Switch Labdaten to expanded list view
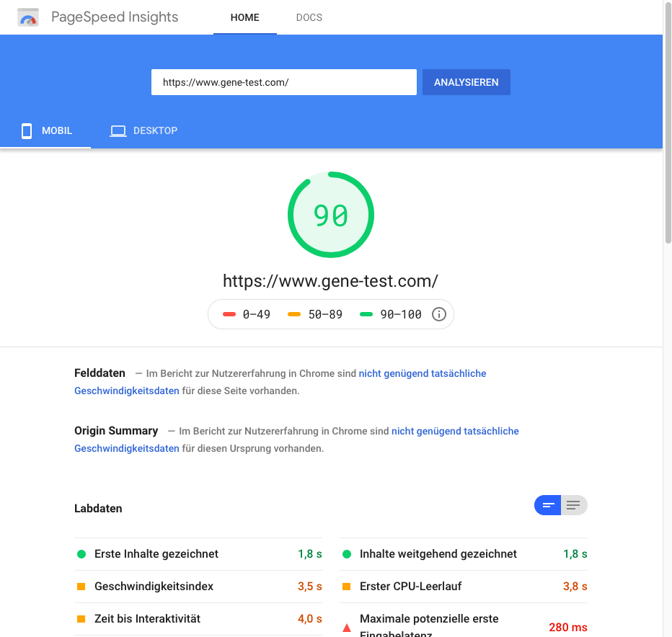Image resolution: width=672 pixels, height=637 pixels. tap(574, 505)
